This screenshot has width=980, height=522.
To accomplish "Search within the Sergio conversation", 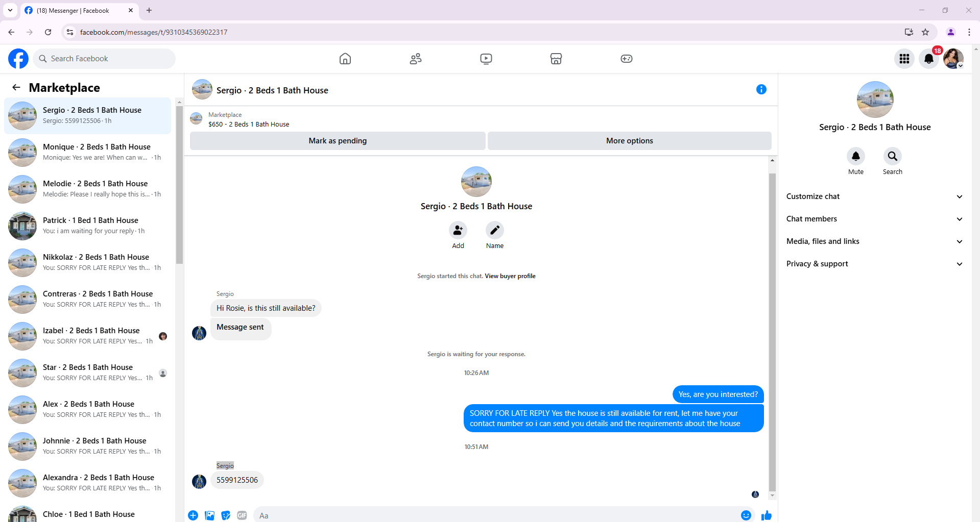I will 893,156.
